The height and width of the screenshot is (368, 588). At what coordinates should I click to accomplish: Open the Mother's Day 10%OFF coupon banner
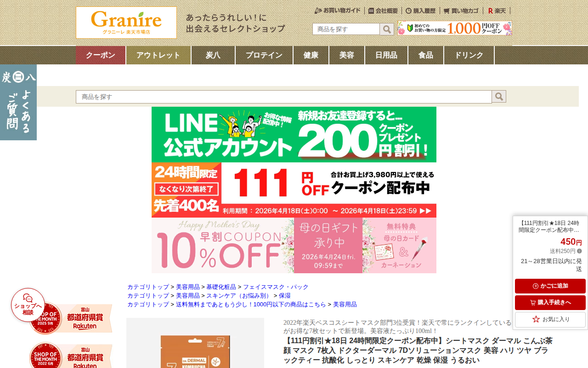294,246
